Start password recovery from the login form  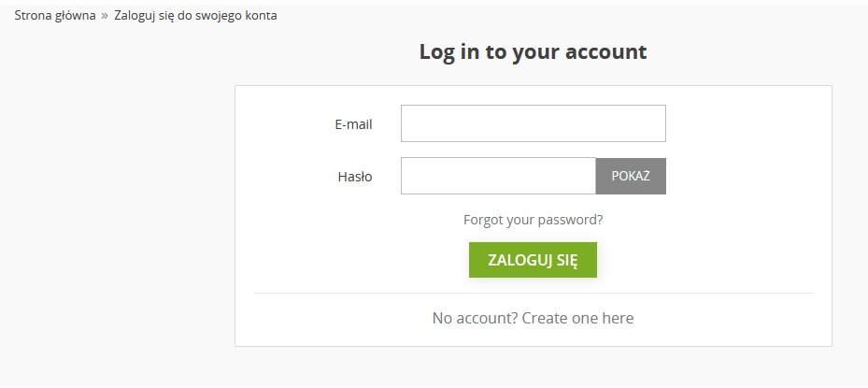[533, 221]
